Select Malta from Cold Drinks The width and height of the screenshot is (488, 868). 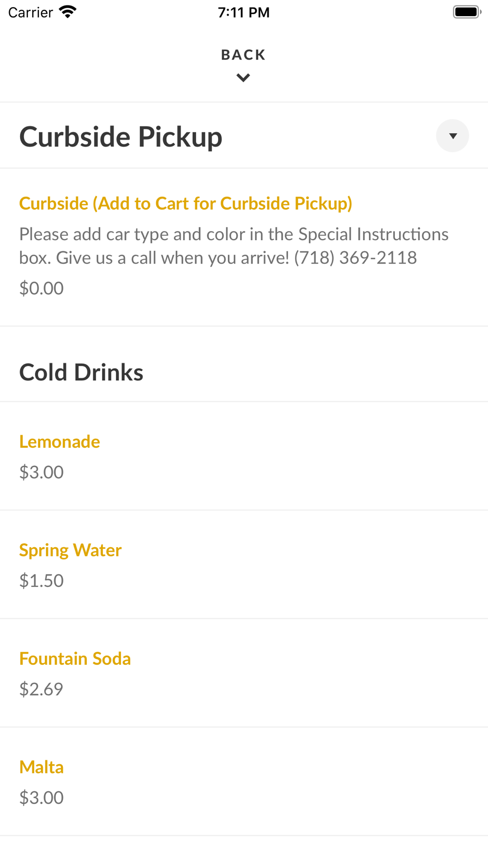click(x=41, y=767)
